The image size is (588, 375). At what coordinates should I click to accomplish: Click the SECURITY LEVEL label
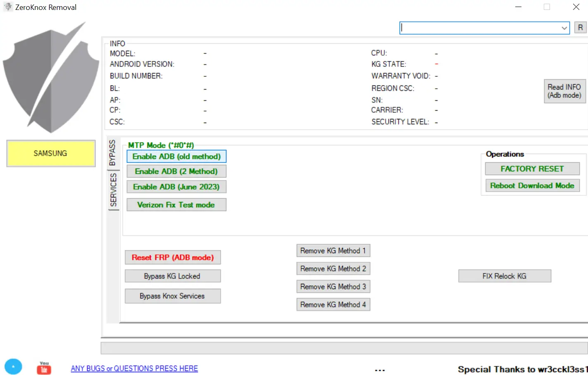click(x=400, y=122)
